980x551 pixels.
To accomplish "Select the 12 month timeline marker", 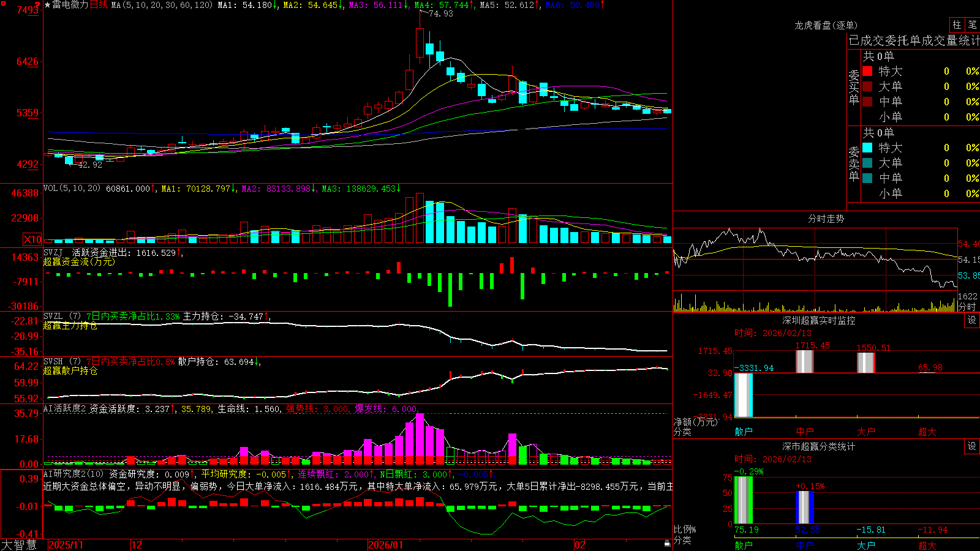I will [137, 545].
